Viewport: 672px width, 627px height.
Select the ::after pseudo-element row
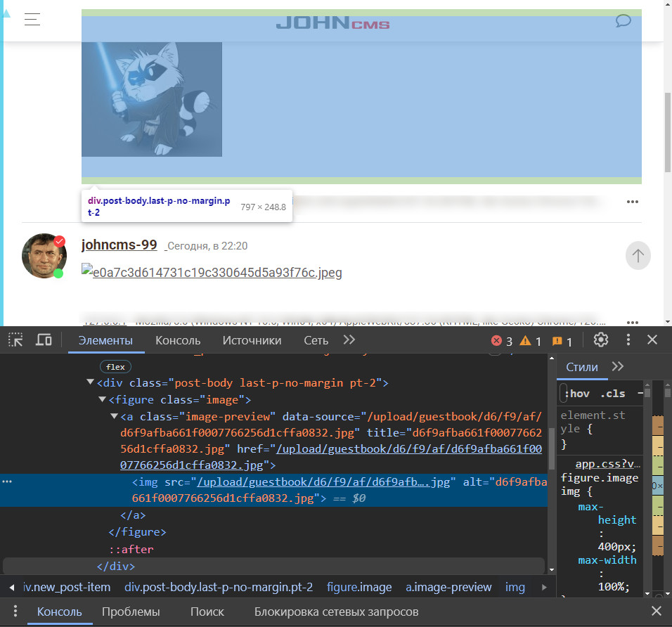[x=131, y=550]
